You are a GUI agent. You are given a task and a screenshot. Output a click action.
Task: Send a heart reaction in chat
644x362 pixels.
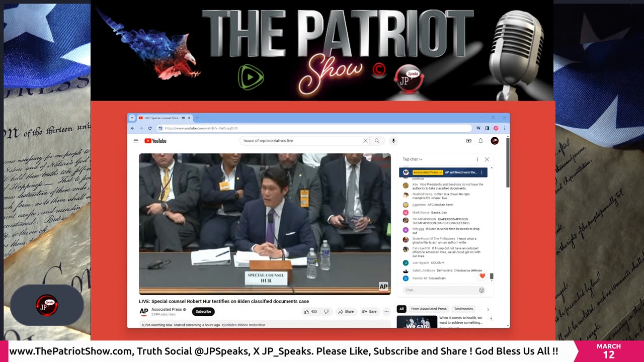(x=482, y=276)
